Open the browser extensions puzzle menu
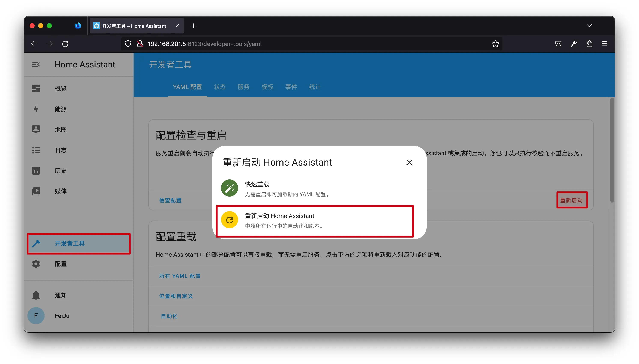 [589, 44]
